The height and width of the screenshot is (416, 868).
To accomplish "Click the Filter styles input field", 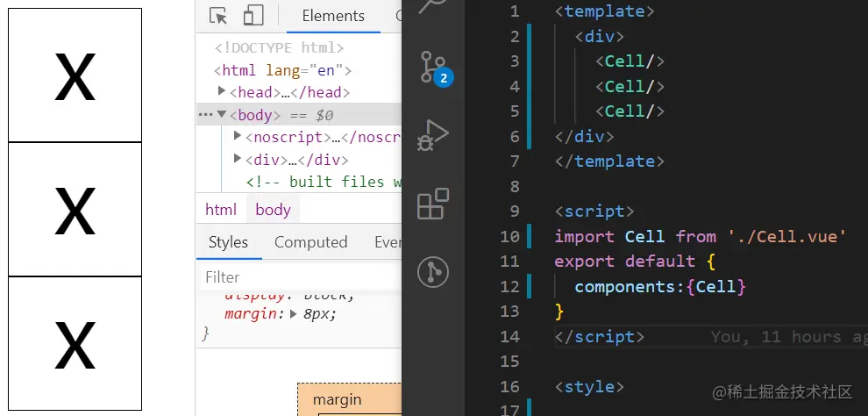I will tap(299, 277).
